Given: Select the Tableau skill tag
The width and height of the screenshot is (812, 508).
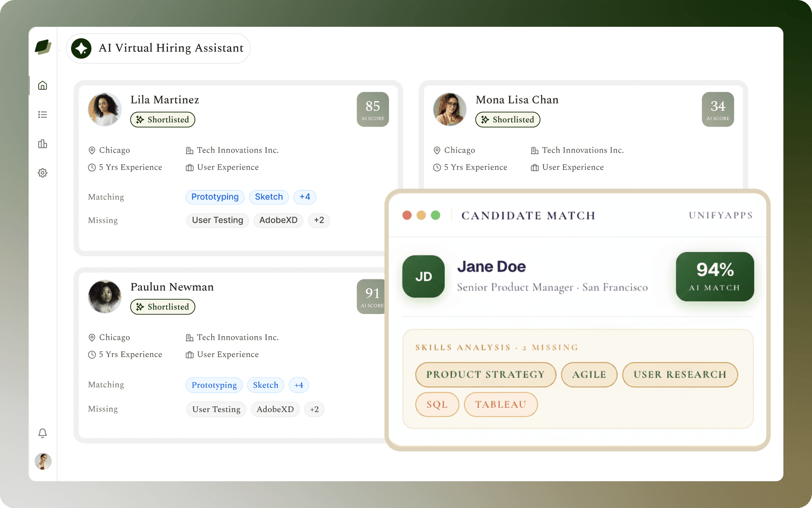Looking at the screenshot, I should (x=501, y=405).
